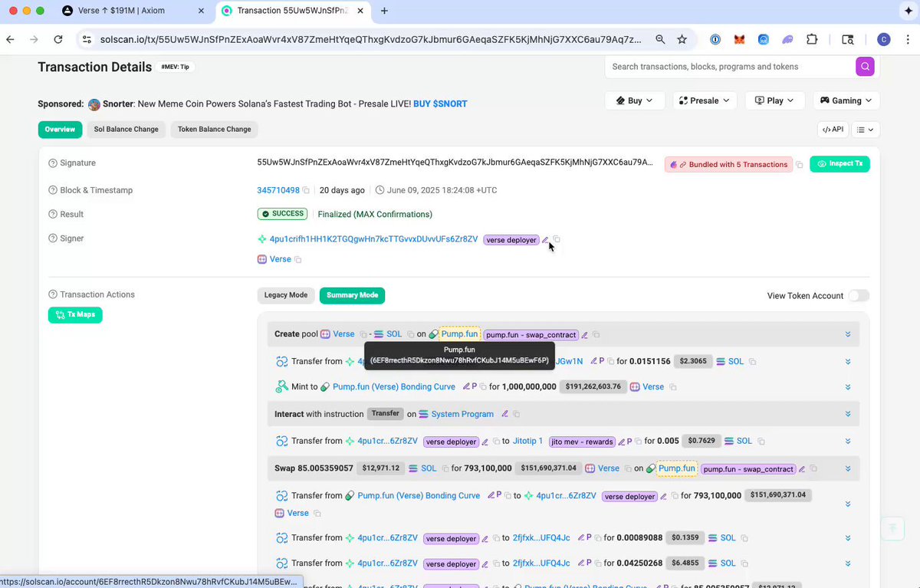Copy the pump.fun swap_contract address in Create pool row
This screenshot has height=588, width=920.
(596, 335)
